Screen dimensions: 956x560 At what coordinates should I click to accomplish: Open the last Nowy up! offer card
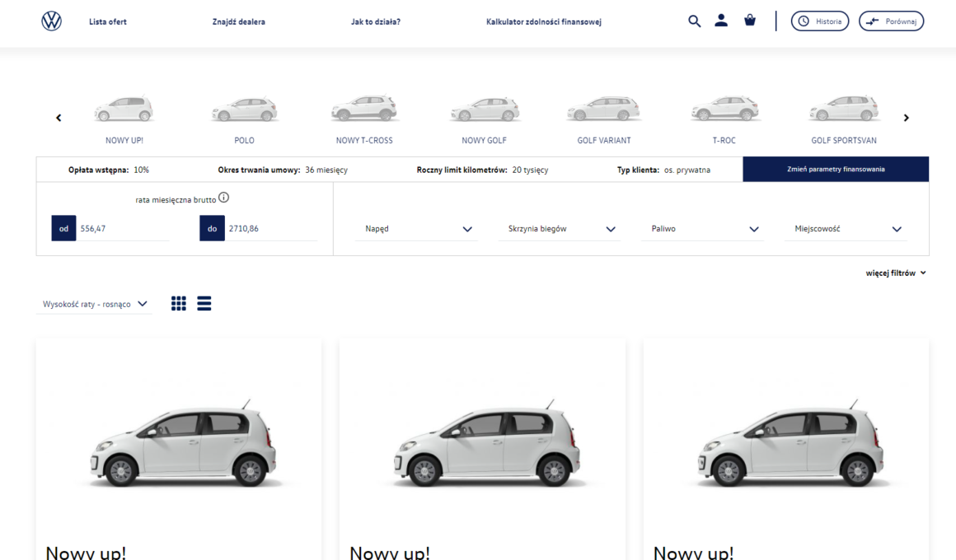786,450
